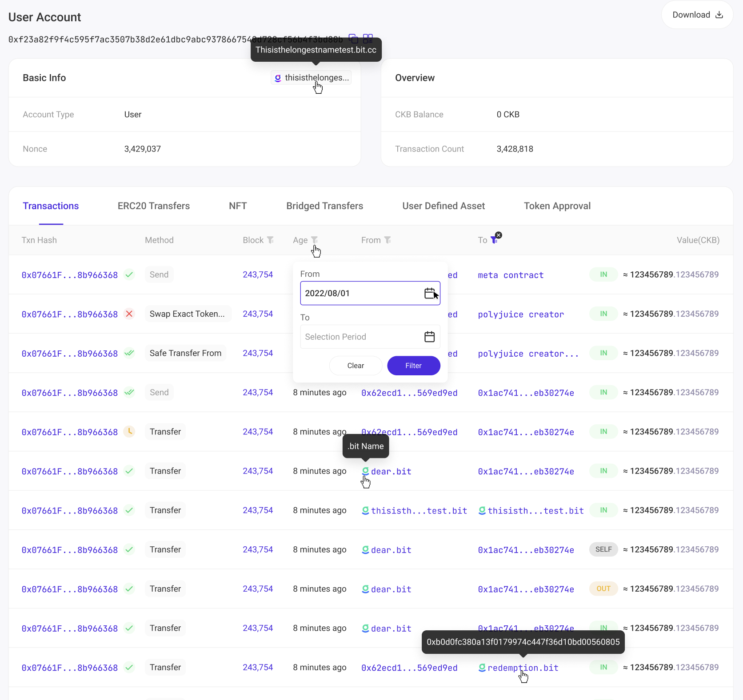Download the account data
This screenshot has width=743, height=700.
tap(696, 14)
